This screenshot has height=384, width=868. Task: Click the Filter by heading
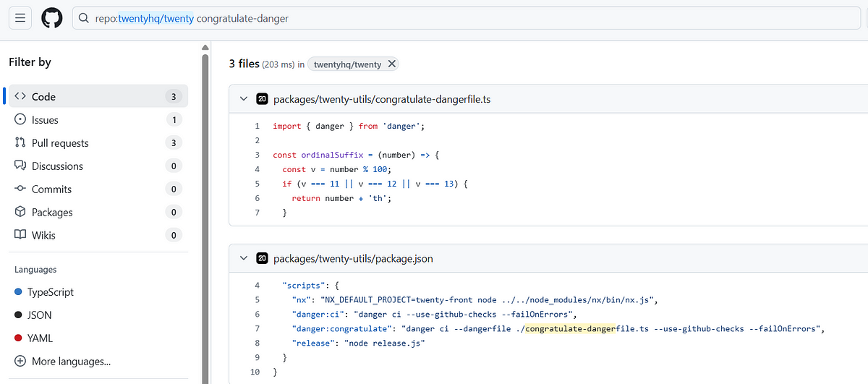click(30, 62)
